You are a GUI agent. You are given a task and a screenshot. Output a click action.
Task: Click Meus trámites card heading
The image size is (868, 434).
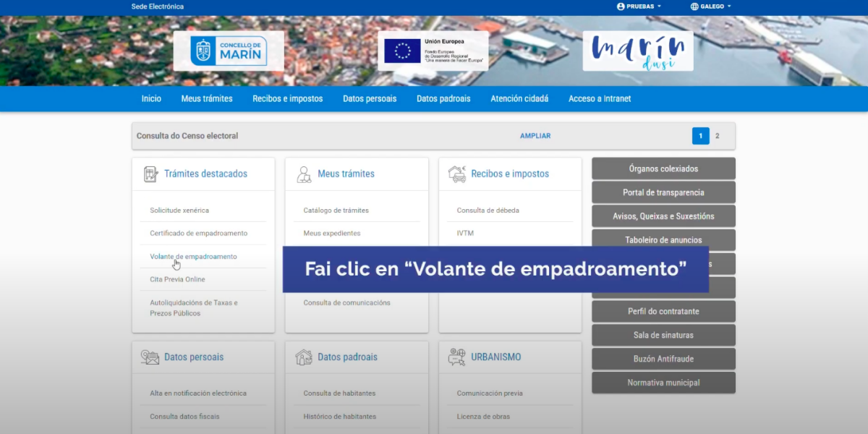(346, 174)
